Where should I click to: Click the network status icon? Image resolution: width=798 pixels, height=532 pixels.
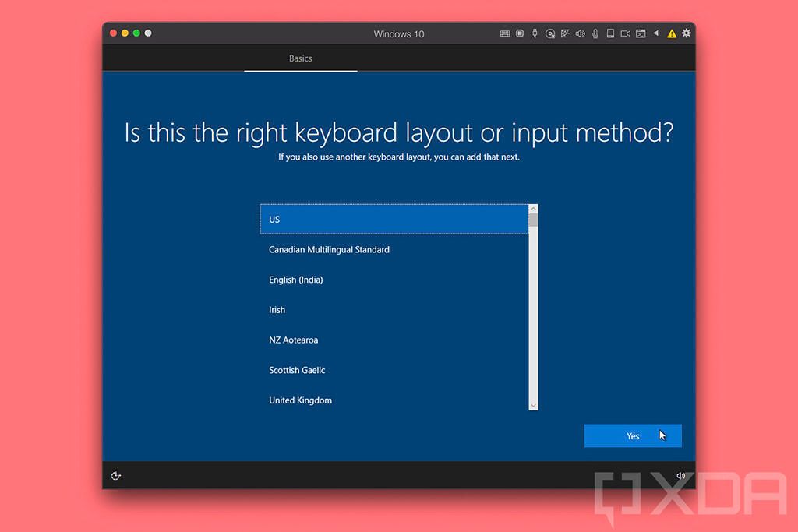(x=565, y=33)
